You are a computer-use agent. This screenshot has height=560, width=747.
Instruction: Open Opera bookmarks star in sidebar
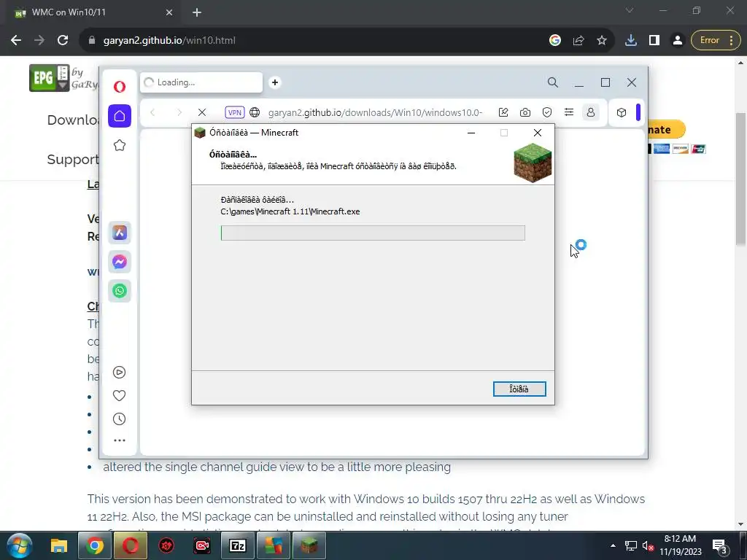coord(120,145)
